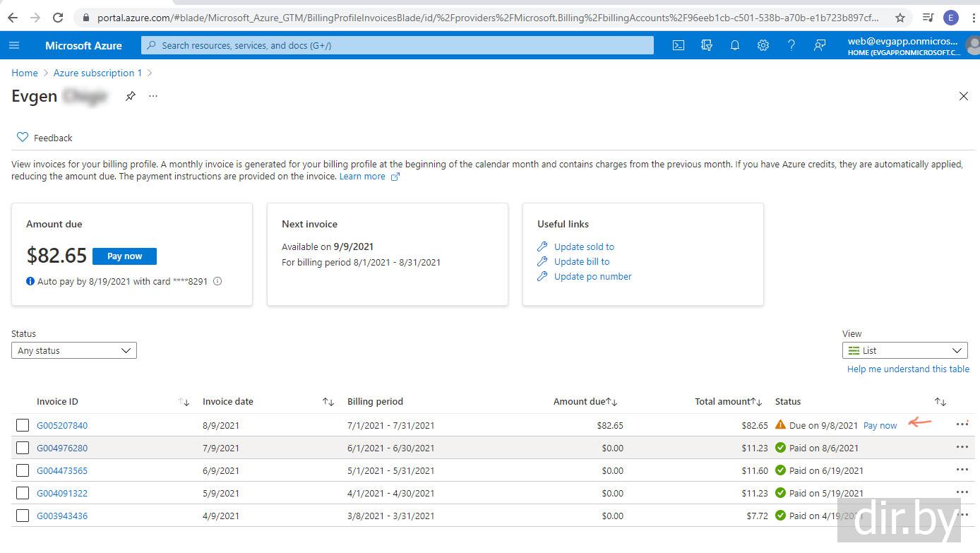Check the box for invoice G003943436

(23, 516)
